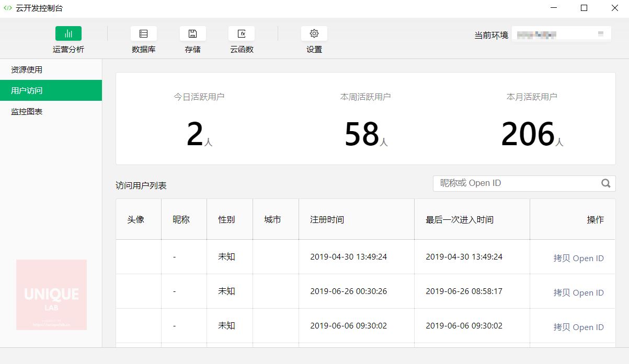Click the magnifier icon to search users
Image resolution: width=629 pixels, height=364 pixels.
click(x=605, y=183)
